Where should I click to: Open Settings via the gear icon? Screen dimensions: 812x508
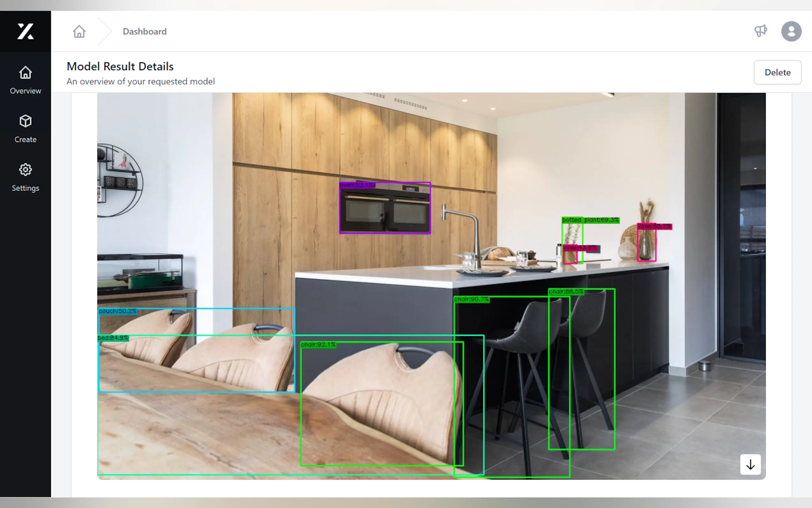click(x=25, y=170)
